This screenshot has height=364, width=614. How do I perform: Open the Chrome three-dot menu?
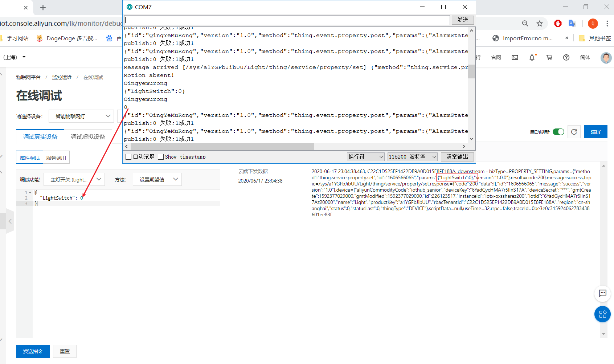pos(607,24)
